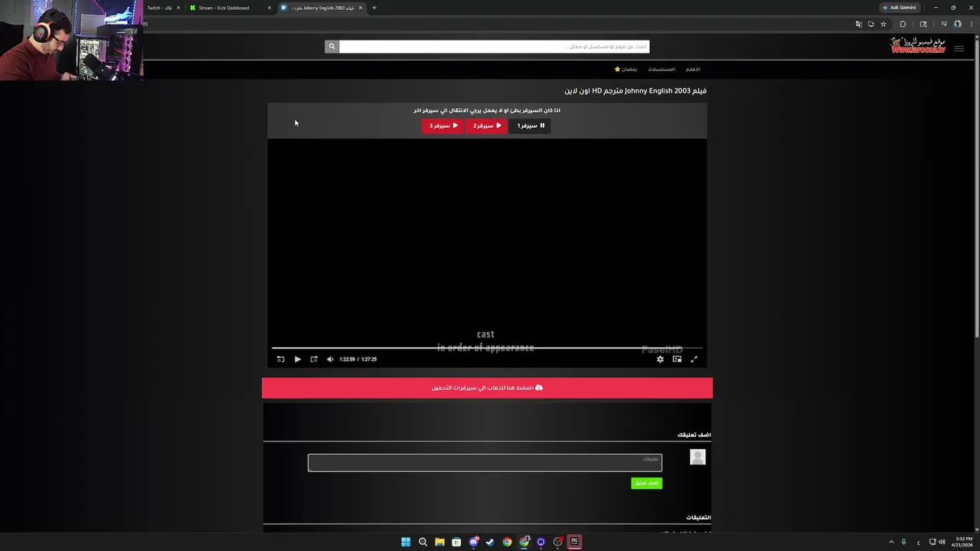Close the Johnny English tab
Screen dimensions: 980x551
click(361, 8)
